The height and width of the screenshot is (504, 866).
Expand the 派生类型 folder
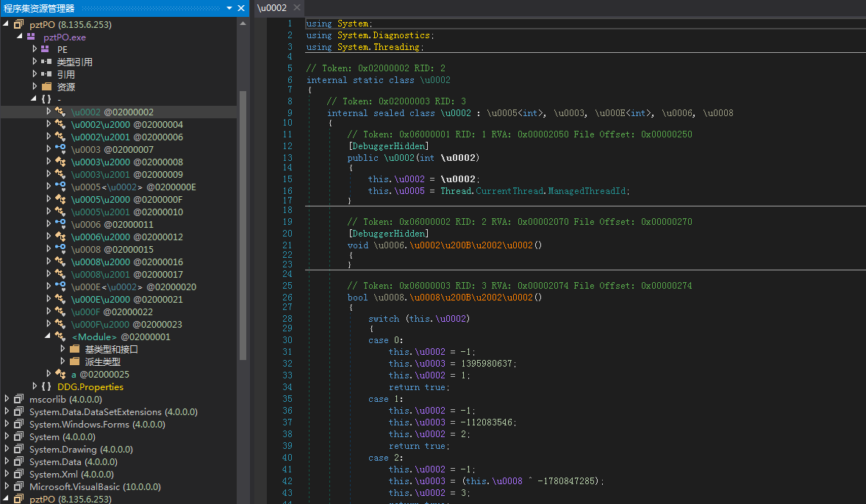click(x=62, y=361)
